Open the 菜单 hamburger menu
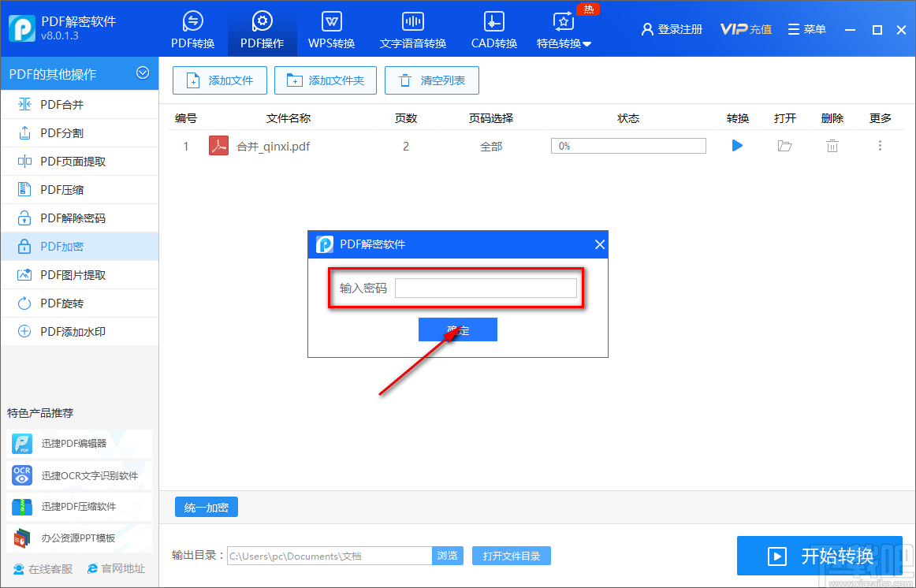 [x=806, y=29]
